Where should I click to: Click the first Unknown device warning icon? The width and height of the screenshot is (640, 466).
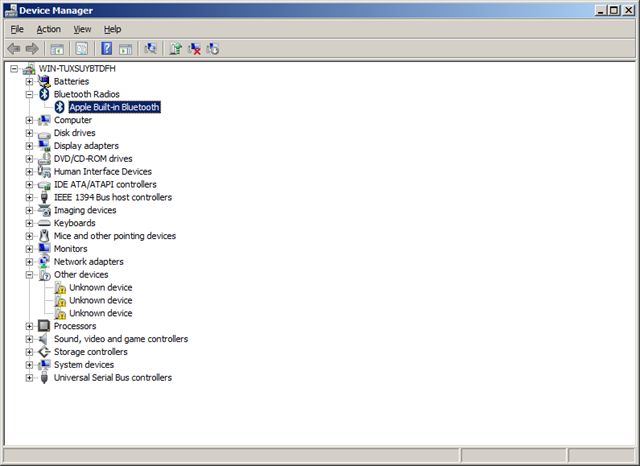(60, 287)
